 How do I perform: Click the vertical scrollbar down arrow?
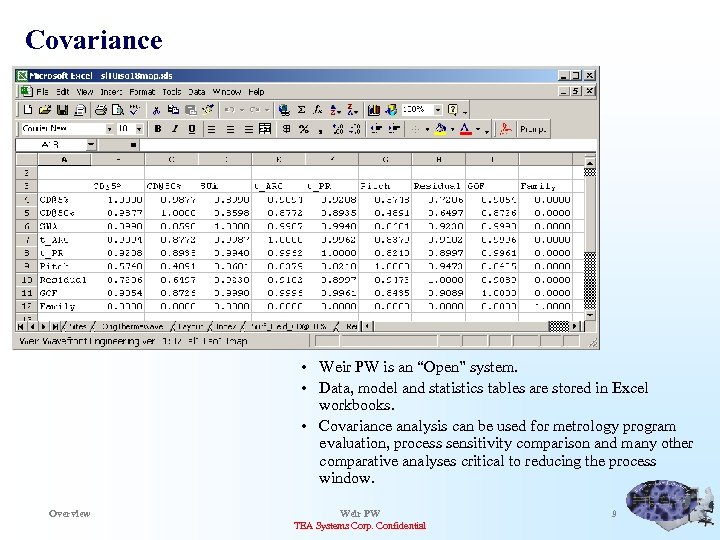pos(590,315)
